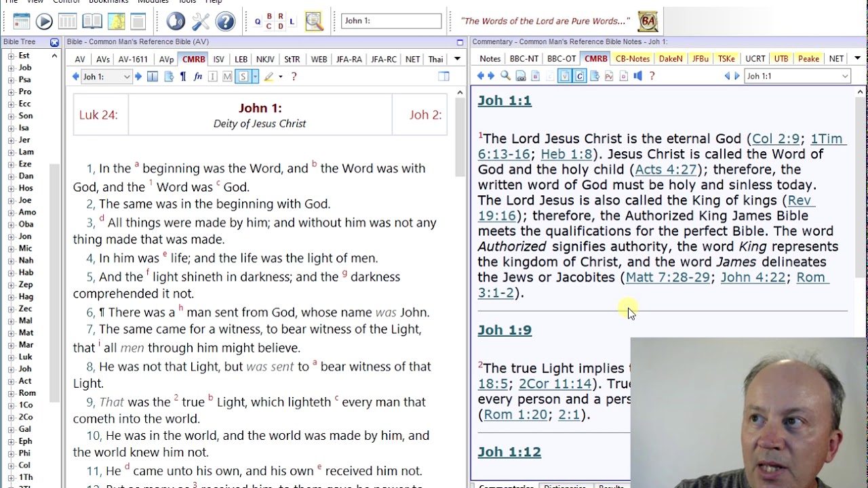Follow the Col 2:9 reference link
The height and width of the screenshot is (488, 868).
tap(776, 138)
